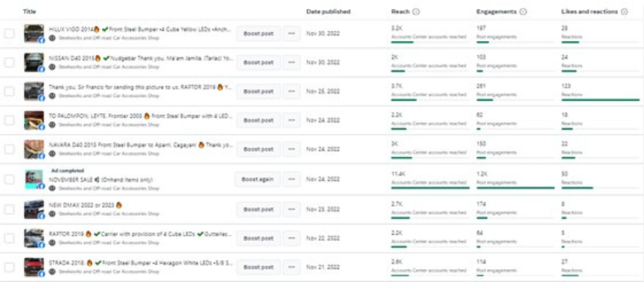The width and height of the screenshot is (644, 282).
Task: Click the reach progress bar for NOVEMBER SALE
Action: pyautogui.click(x=430, y=188)
